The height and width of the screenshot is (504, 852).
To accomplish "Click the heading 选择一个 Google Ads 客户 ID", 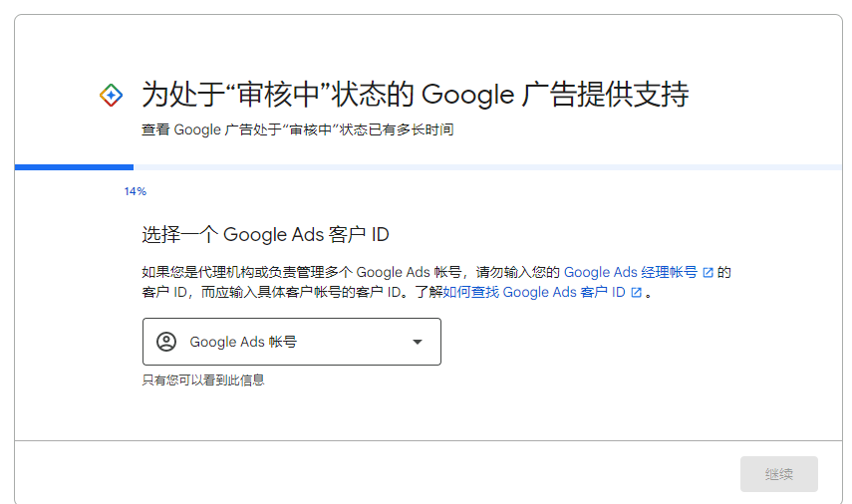I will (x=265, y=235).
